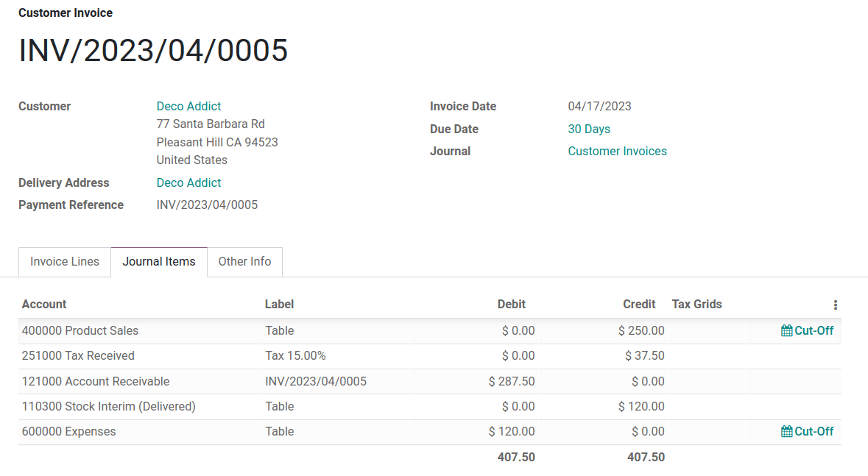Viewport: 868px width, 476px height.
Task: Open the Customer Invoices journal
Action: 617,151
